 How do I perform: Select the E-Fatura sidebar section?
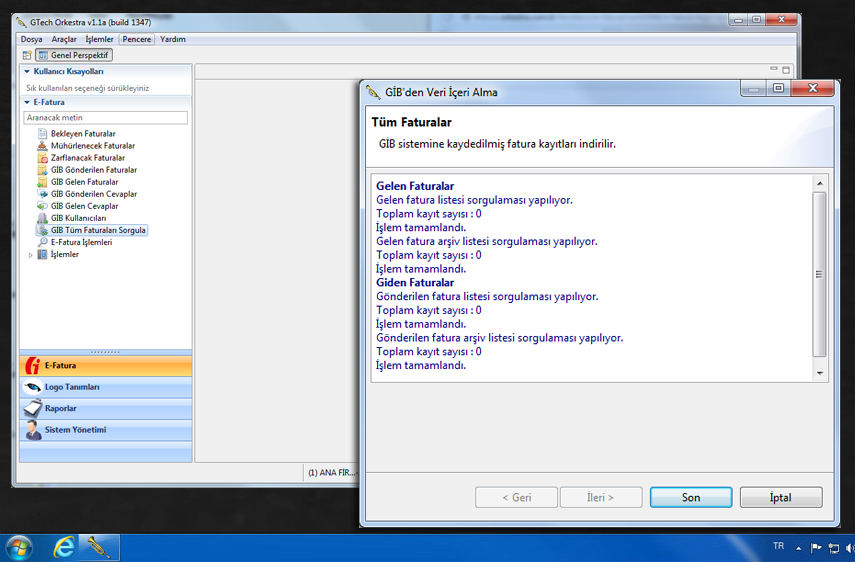click(x=106, y=365)
